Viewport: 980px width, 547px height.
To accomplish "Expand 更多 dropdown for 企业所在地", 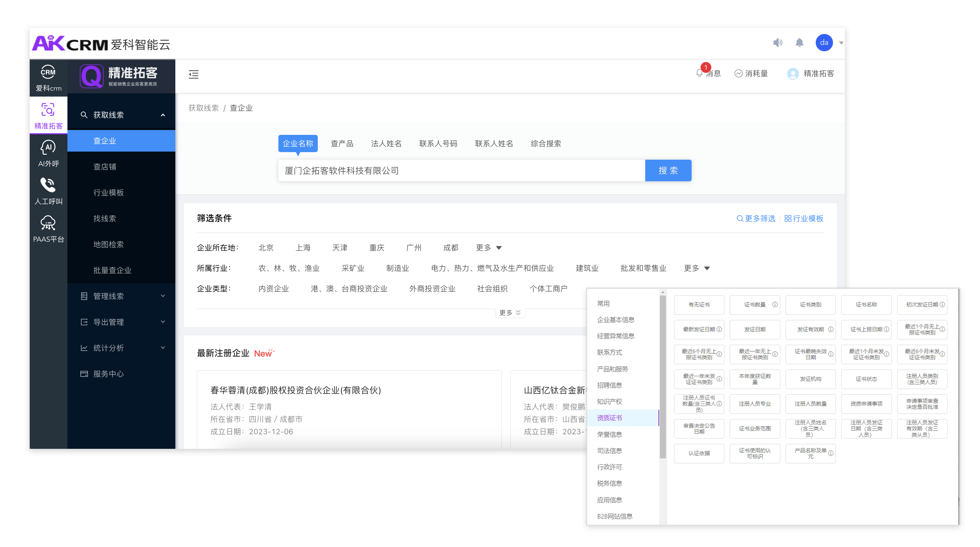I will (x=489, y=248).
